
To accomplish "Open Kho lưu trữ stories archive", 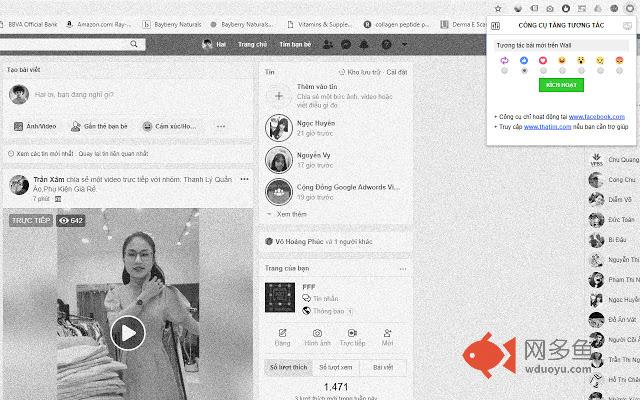I will [360, 72].
